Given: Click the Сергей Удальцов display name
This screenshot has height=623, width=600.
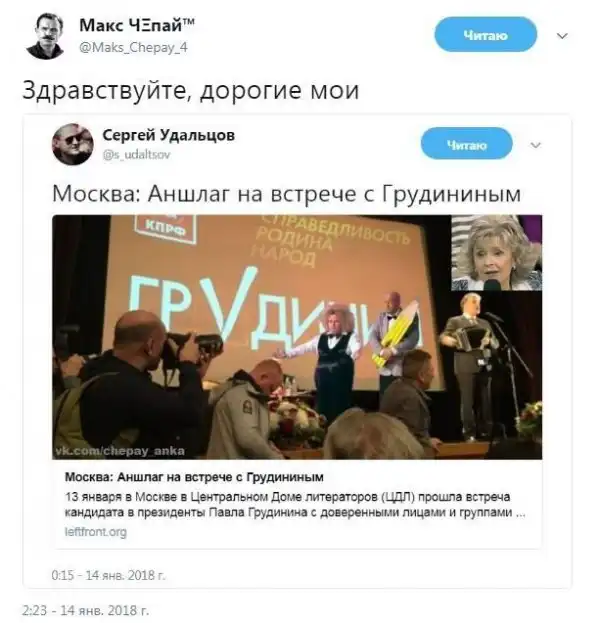Looking at the screenshot, I should tap(168, 135).
